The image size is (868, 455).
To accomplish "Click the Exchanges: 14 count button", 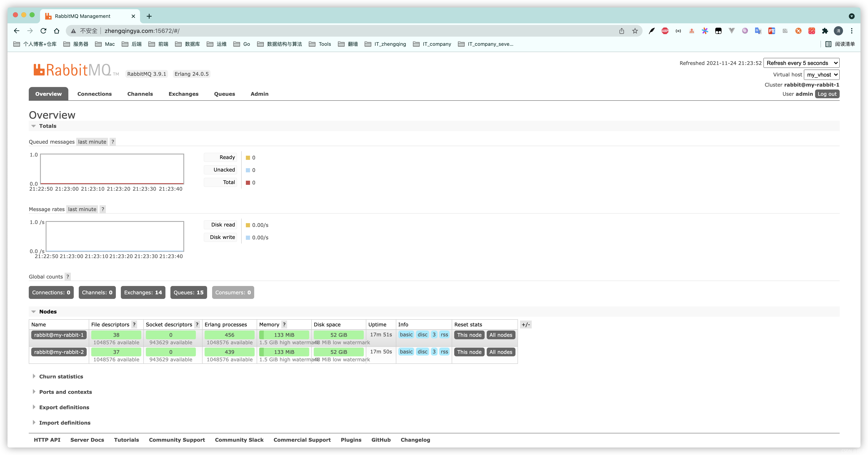I will 143,293.
